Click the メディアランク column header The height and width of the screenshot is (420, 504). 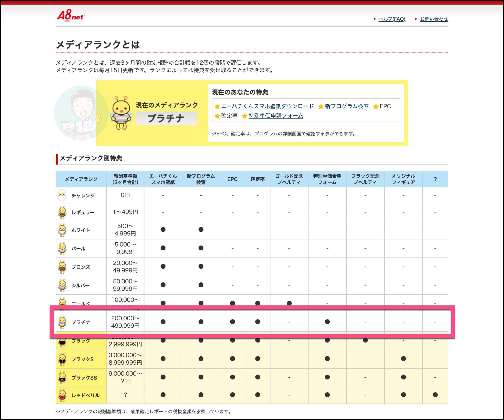click(81, 179)
